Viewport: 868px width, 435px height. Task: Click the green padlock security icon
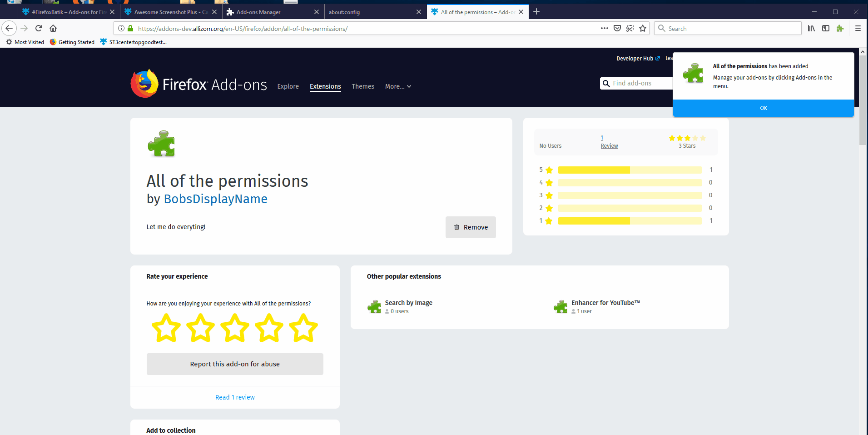tap(130, 28)
